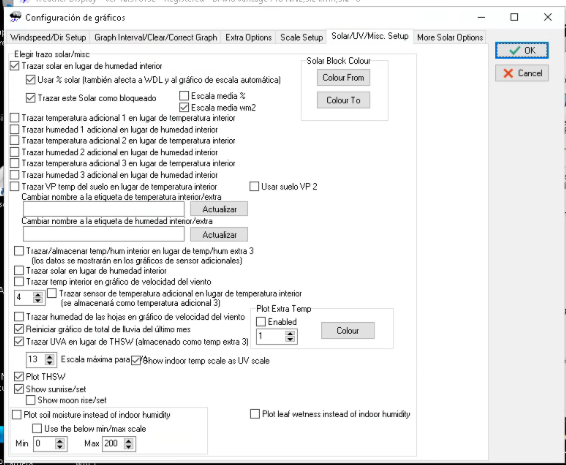
Task: Uncheck Plot THSW checkbox
Action: [19, 377]
